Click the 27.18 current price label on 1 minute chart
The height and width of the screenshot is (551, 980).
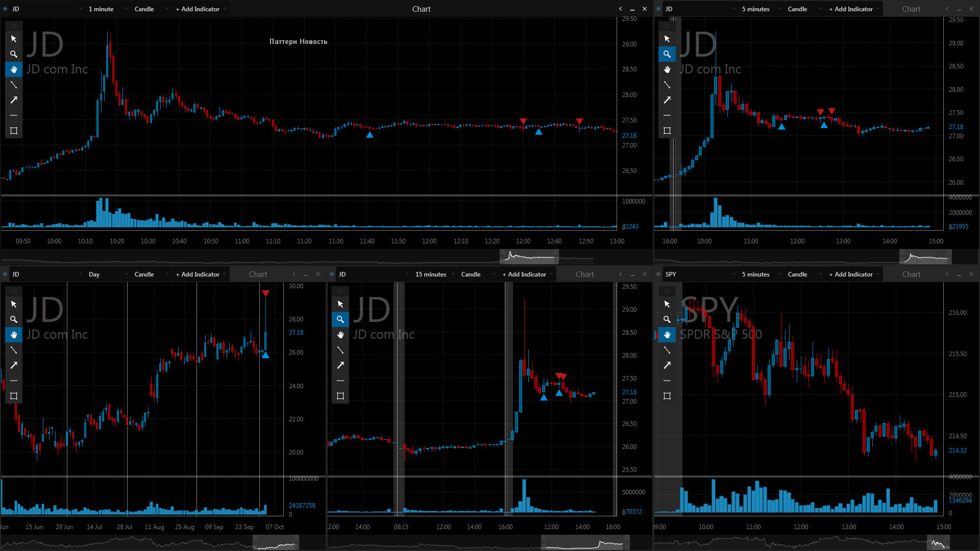click(x=629, y=136)
